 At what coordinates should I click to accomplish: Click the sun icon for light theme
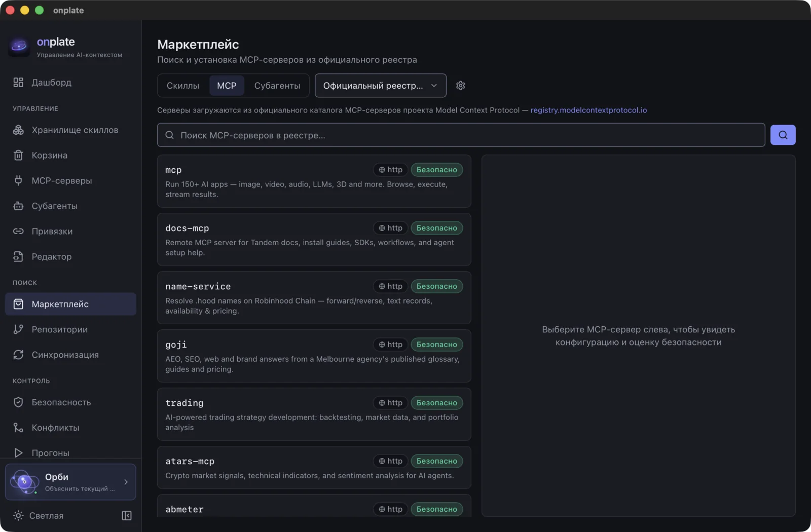tap(18, 516)
